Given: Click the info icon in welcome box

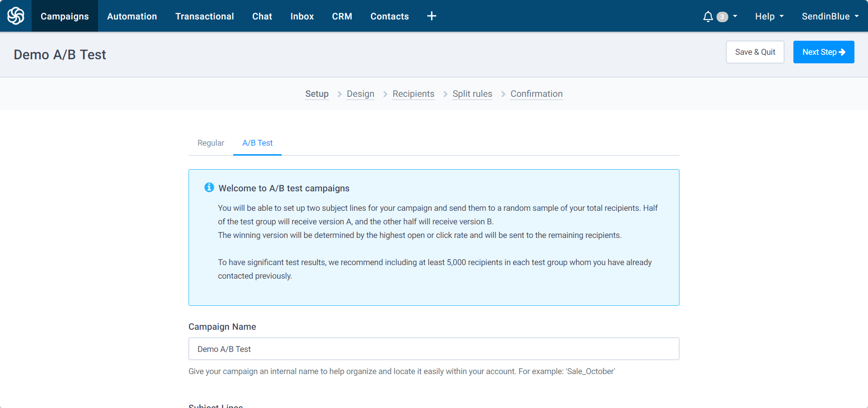Looking at the screenshot, I should [x=209, y=188].
